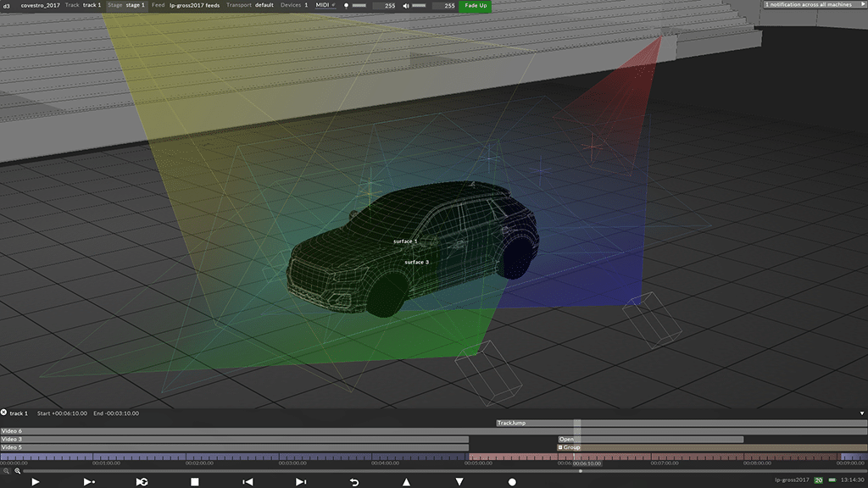Close the track 1 timeline panel
The height and width of the screenshot is (488, 868).
tap(4, 413)
